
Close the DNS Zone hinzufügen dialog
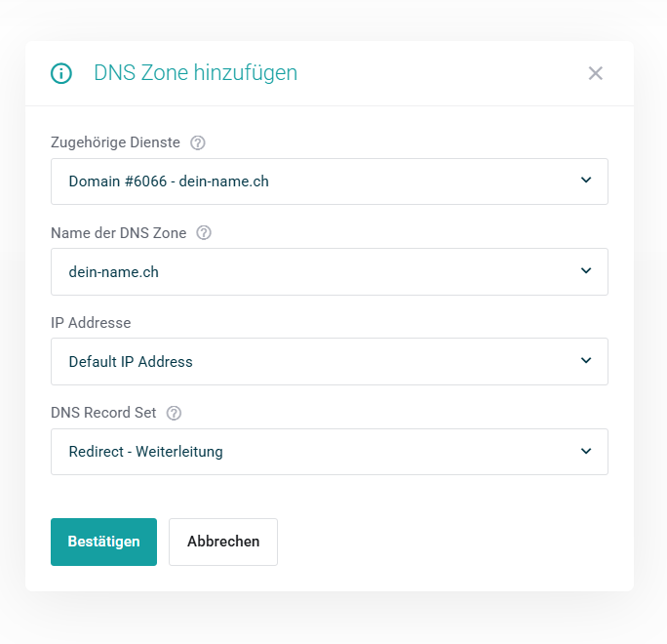(x=596, y=73)
